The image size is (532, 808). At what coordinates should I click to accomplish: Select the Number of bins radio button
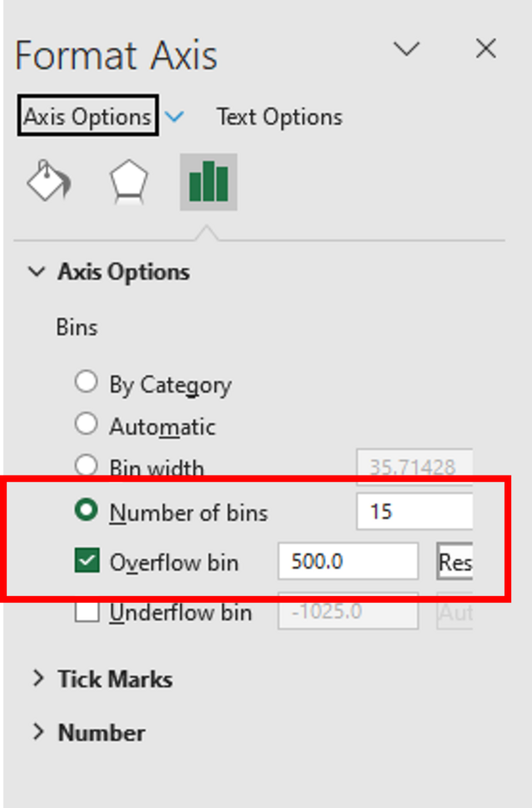pos(86,511)
